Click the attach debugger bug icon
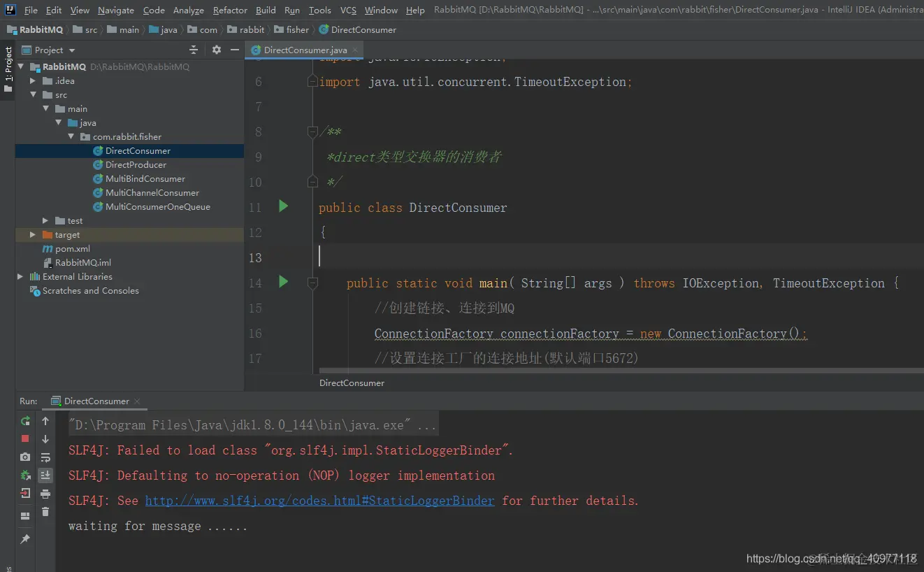This screenshot has width=924, height=572. tap(25, 475)
